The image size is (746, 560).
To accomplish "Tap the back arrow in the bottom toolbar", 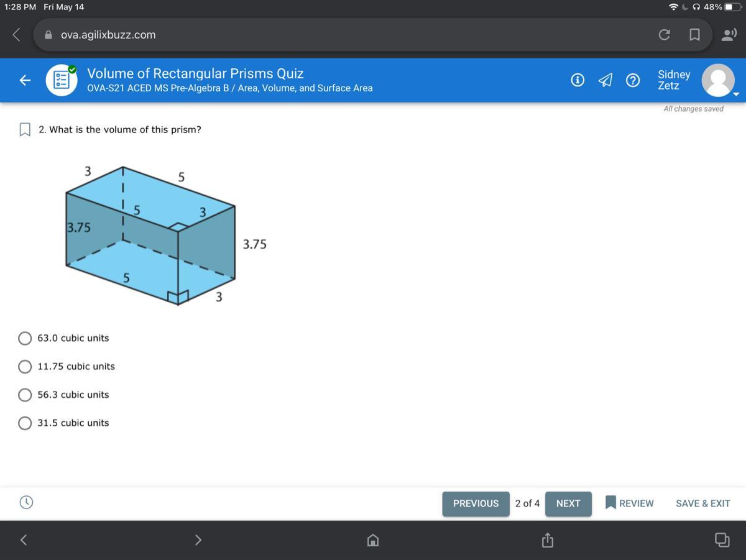I will (x=24, y=540).
